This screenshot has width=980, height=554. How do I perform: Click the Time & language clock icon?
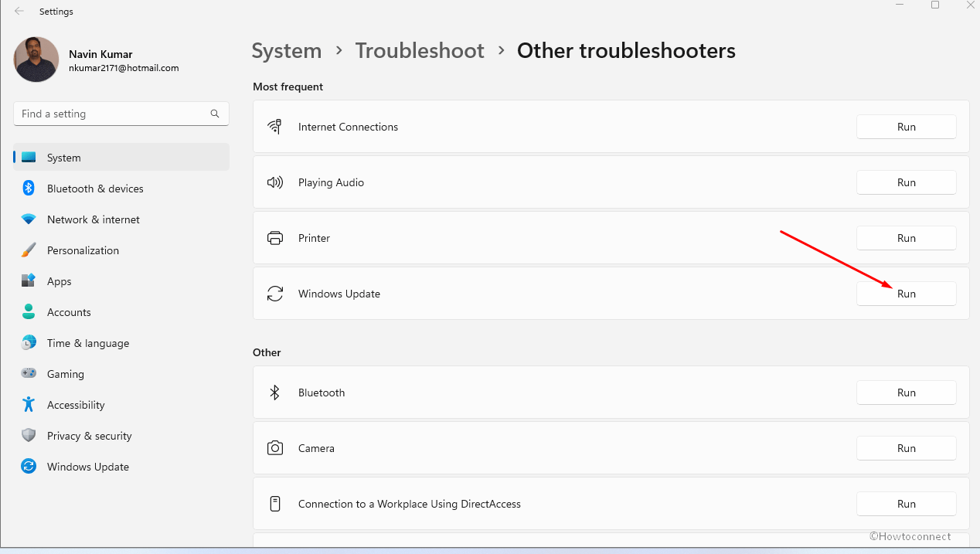coord(29,343)
